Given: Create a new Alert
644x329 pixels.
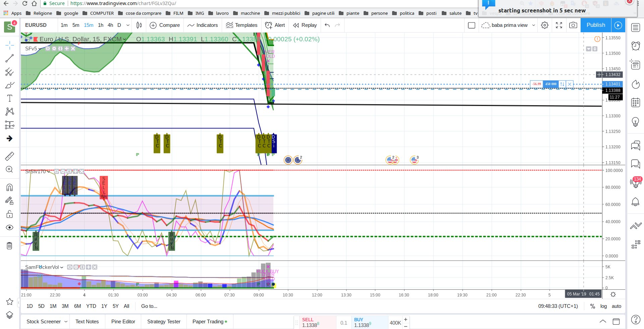Looking at the screenshot, I should coord(275,25).
